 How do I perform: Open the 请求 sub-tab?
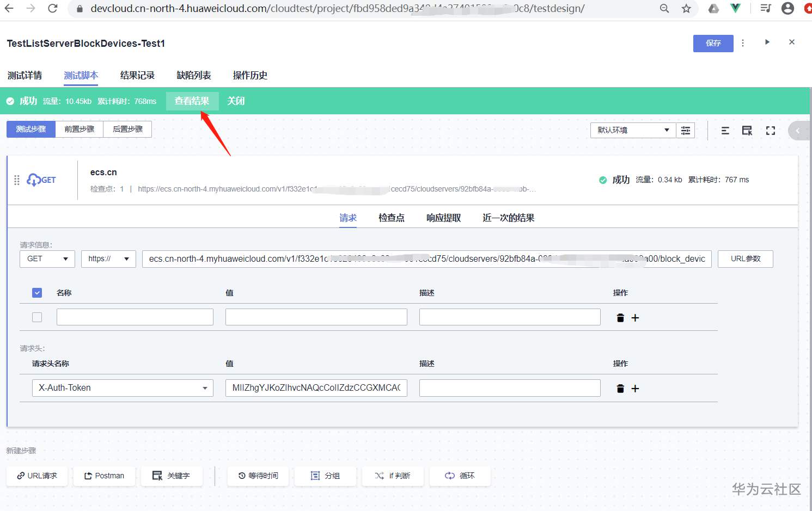tap(348, 218)
